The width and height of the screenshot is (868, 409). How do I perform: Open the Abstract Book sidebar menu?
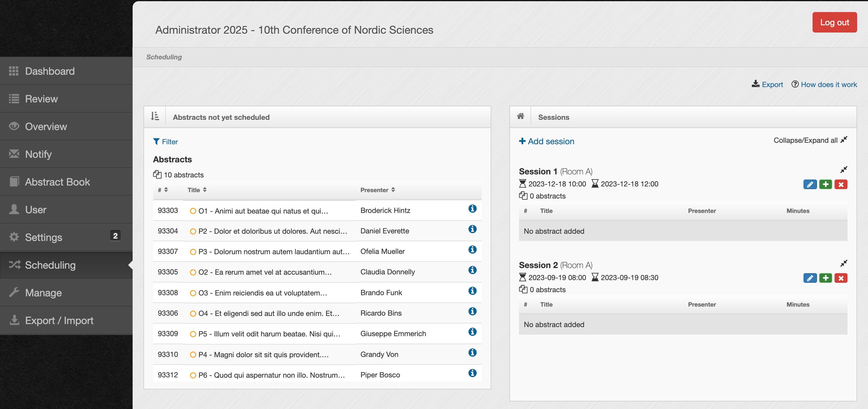58,182
